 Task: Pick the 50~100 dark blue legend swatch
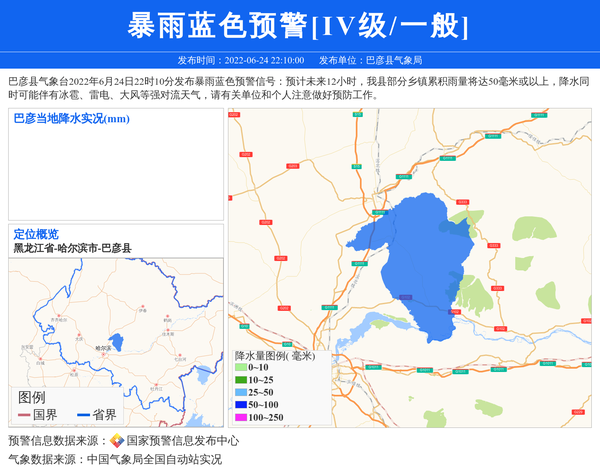pos(241,405)
